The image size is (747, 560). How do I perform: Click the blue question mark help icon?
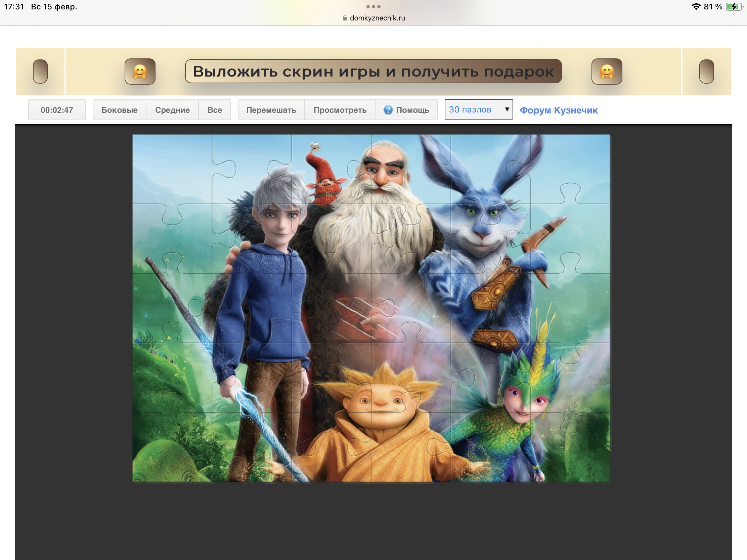pos(388,110)
